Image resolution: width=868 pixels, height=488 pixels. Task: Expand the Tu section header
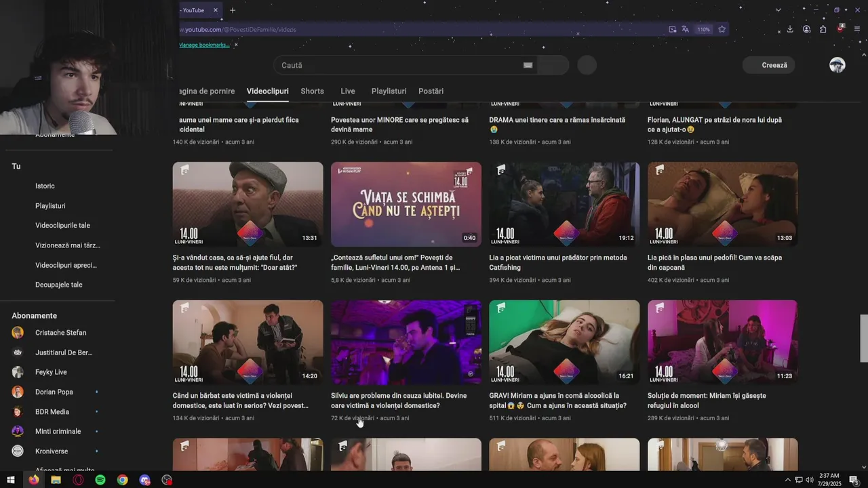click(x=16, y=166)
